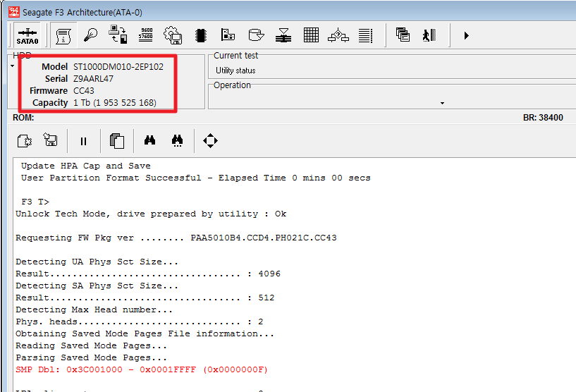The image size is (576, 392).
Task: Click the red SMP Dbl log line
Action: tap(142, 369)
